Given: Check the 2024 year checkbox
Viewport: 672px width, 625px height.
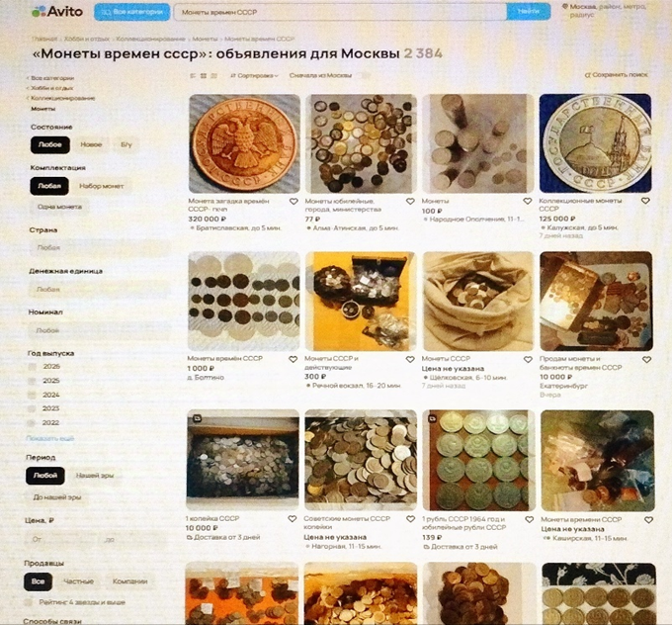Looking at the screenshot, I should [32, 395].
